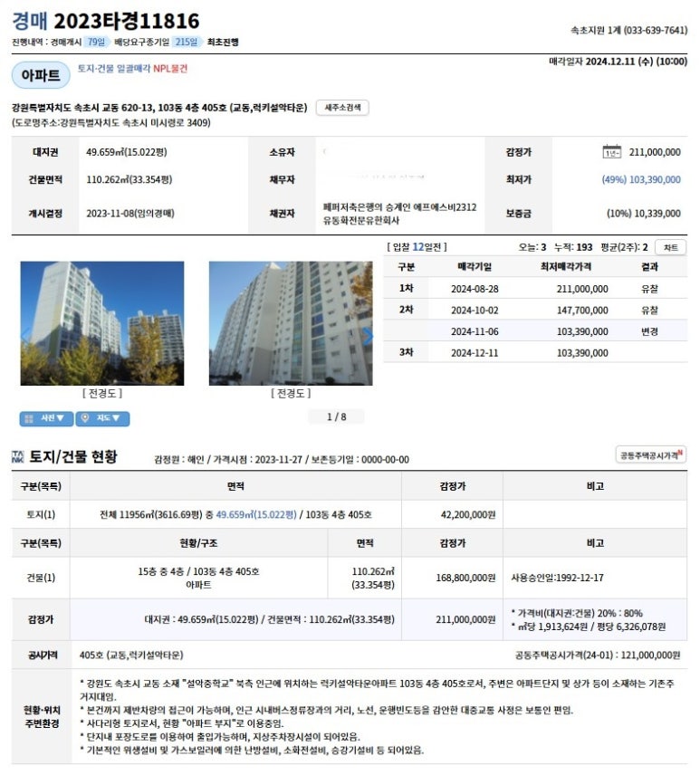Select the 2024-11-06 변경 row date
Viewport: 700px width, 775px height.
pos(475,331)
